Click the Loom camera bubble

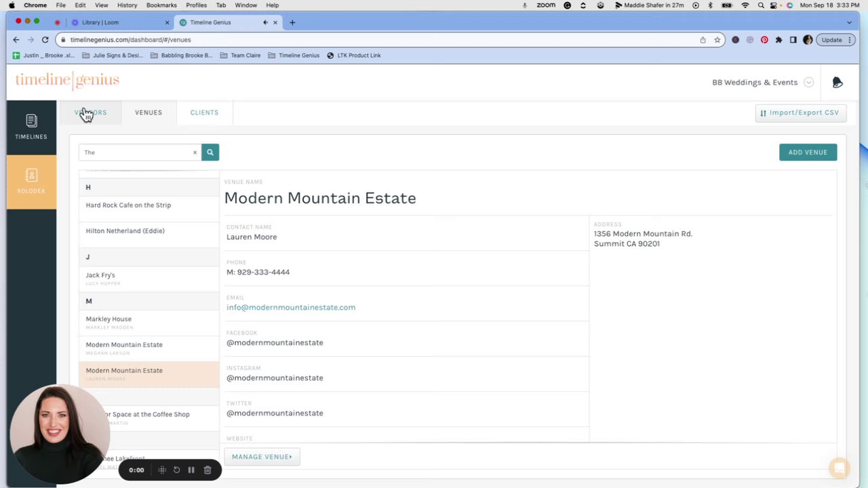click(x=60, y=434)
